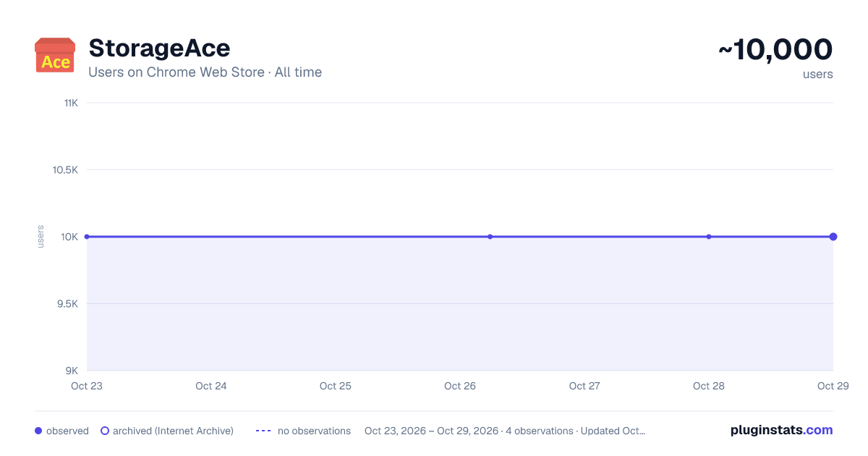The height and width of the screenshot is (456, 868).
Task: Click 'archived (Internet Archive)' legend label
Action: tap(173, 431)
